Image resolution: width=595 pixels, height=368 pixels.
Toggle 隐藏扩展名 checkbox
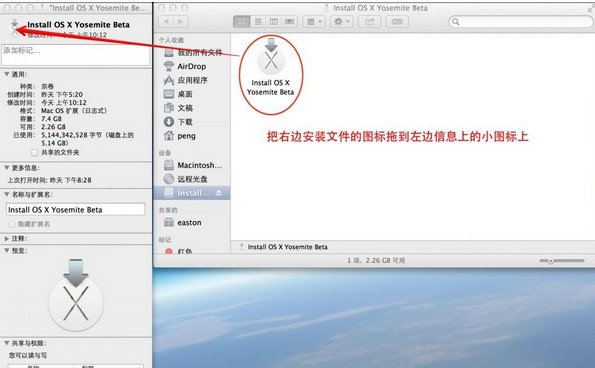coord(11,224)
